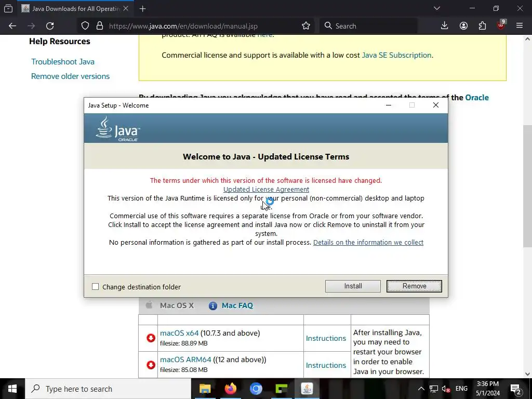Click the Install button
This screenshot has height=399, width=532.
353,286
